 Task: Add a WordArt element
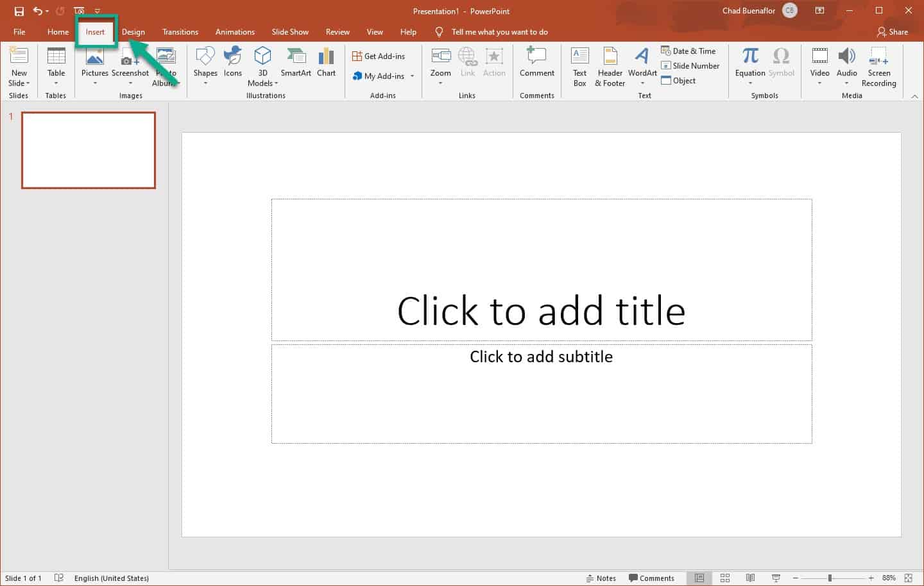[642, 64]
